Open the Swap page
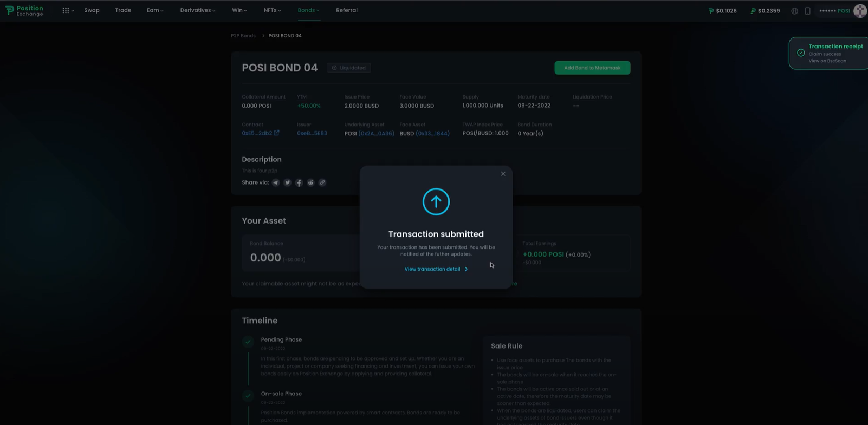 click(x=92, y=10)
